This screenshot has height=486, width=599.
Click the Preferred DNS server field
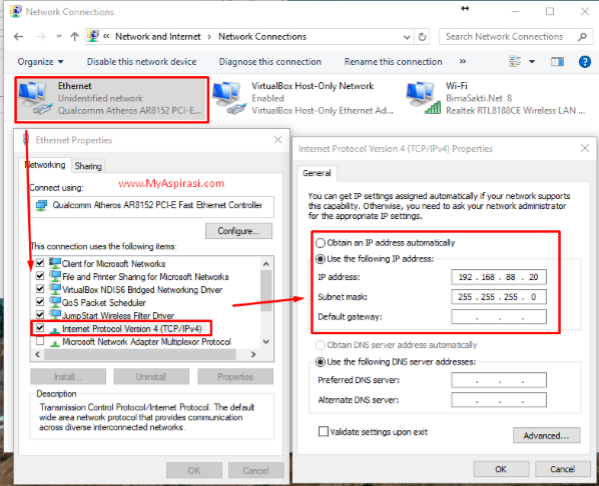(499, 380)
